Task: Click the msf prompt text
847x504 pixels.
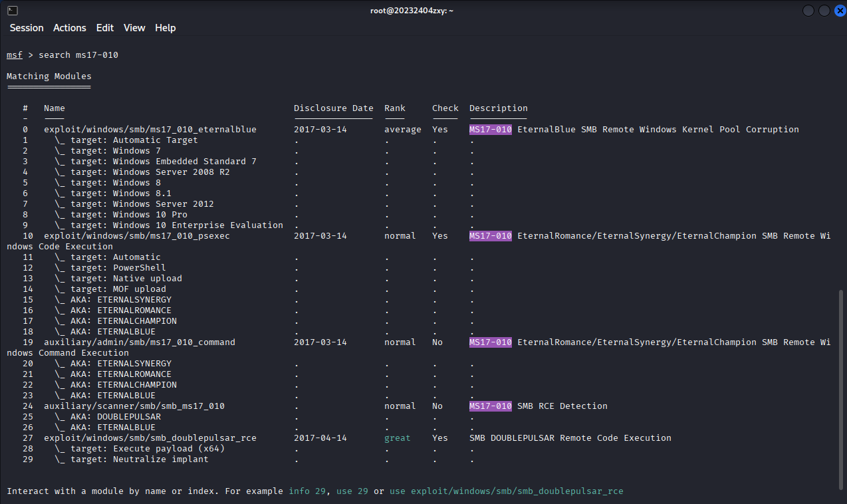Action: (x=15, y=55)
